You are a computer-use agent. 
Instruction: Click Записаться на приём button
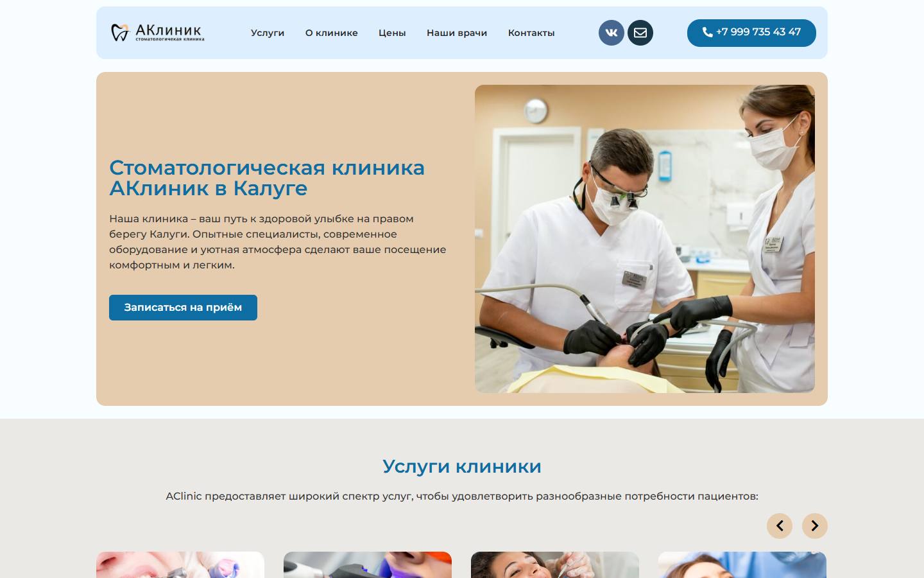[x=183, y=308]
